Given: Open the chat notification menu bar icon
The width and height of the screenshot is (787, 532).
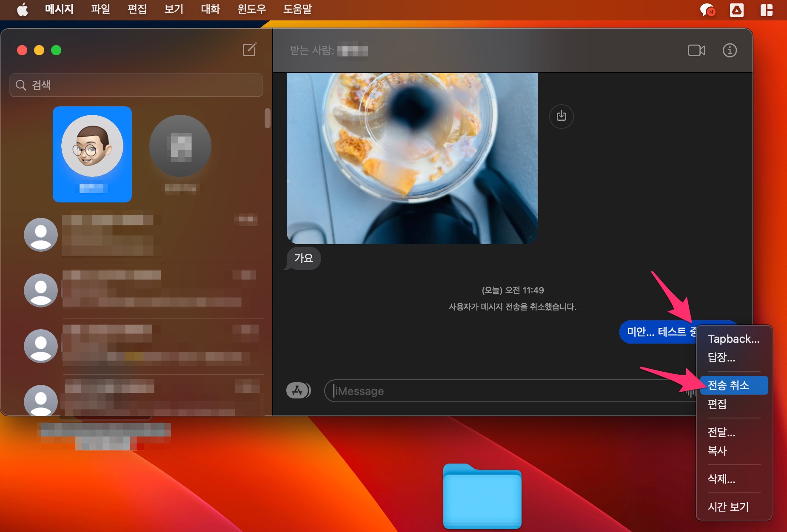Looking at the screenshot, I should (x=707, y=10).
